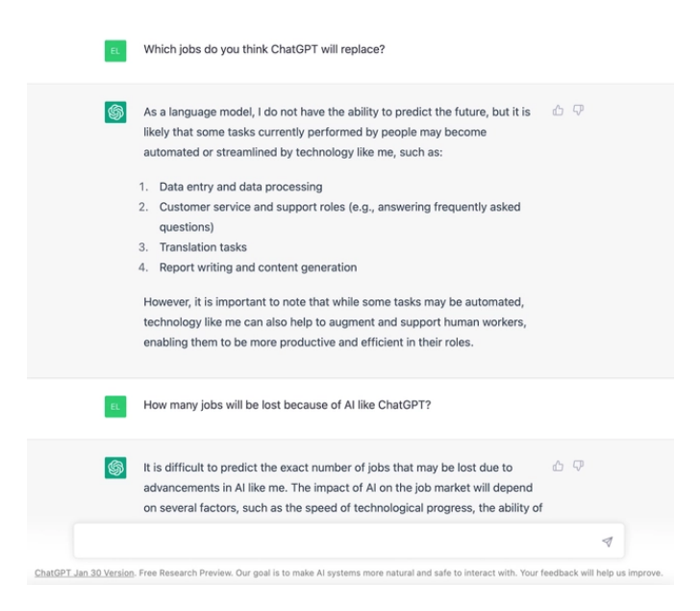Click the EL avatar next to "How many jobs" question
700x611 pixels.
114,406
